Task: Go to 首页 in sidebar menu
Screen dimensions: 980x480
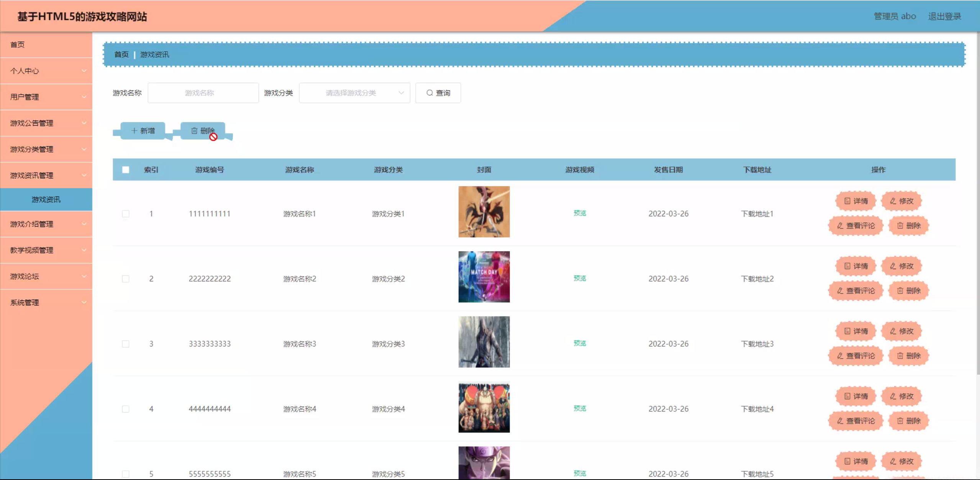Action: 18,45
